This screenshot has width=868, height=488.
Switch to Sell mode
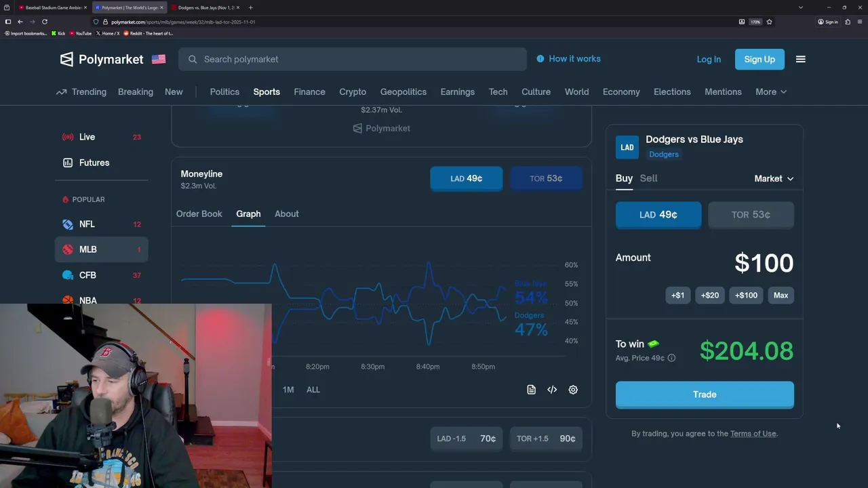648,178
